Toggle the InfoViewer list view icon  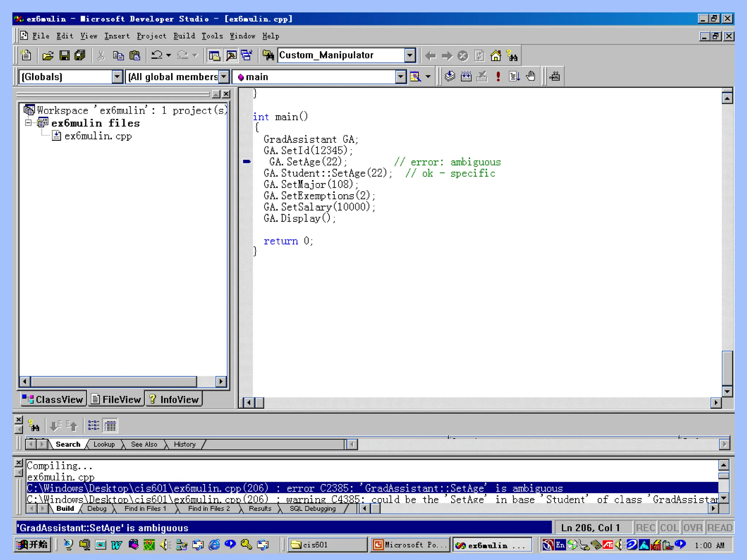[x=93, y=425]
